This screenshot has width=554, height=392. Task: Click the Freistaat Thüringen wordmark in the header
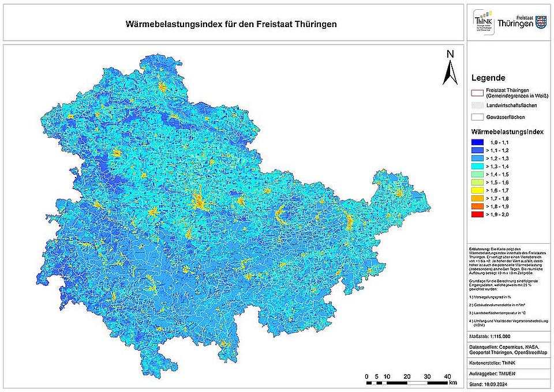[x=515, y=22]
